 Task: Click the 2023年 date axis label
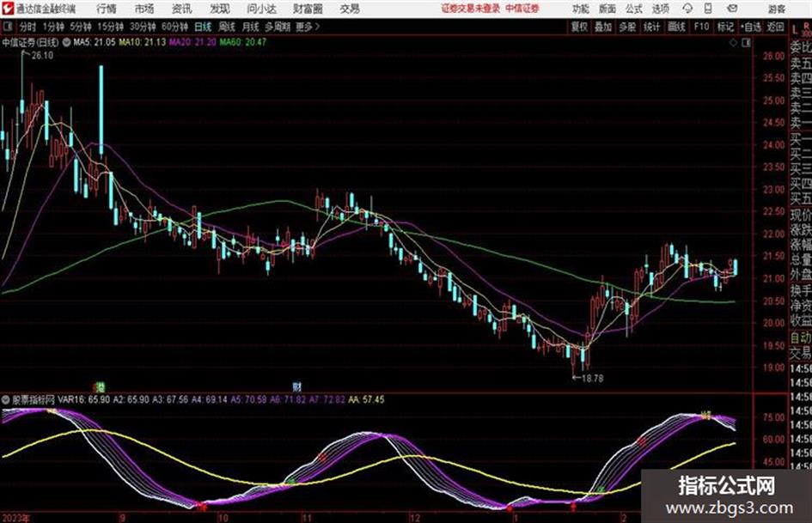tap(15, 518)
